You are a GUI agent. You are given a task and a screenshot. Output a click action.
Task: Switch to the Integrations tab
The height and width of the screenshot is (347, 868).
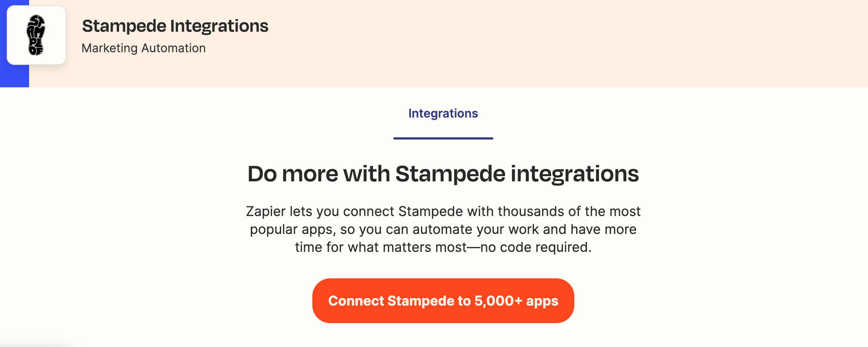[x=443, y=113]
